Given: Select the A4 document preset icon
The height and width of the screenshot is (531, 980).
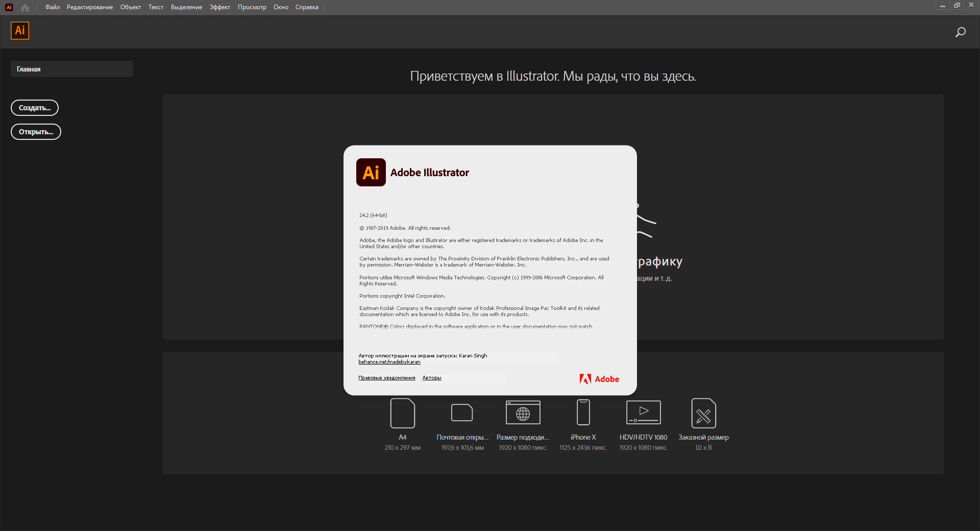Looking at the screenshot, I should [403, 413].
